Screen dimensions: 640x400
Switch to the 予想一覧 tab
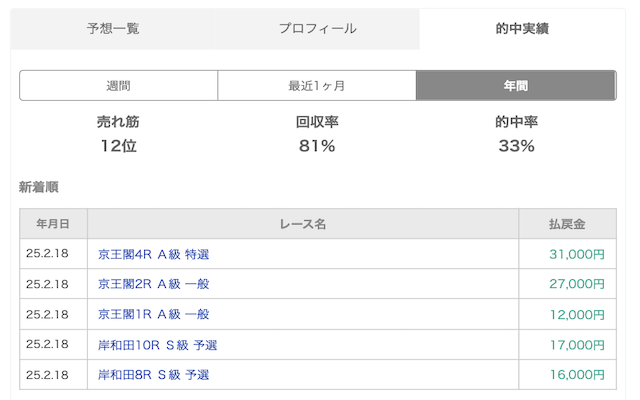point(113,29)
